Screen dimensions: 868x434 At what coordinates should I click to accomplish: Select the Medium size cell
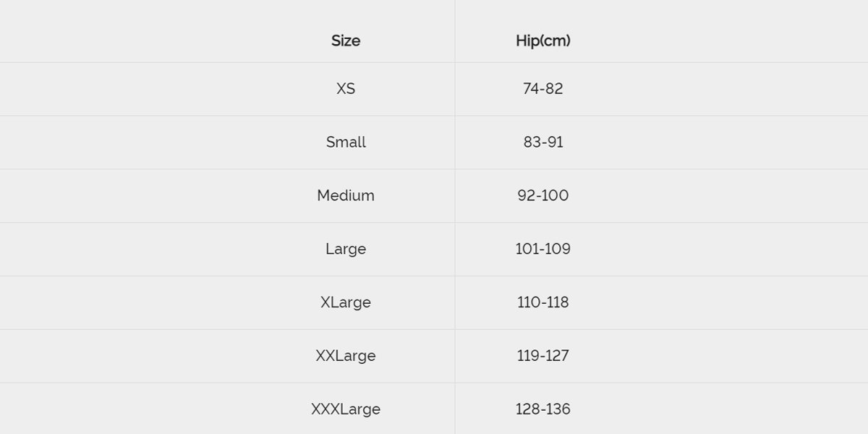(346, 196)
